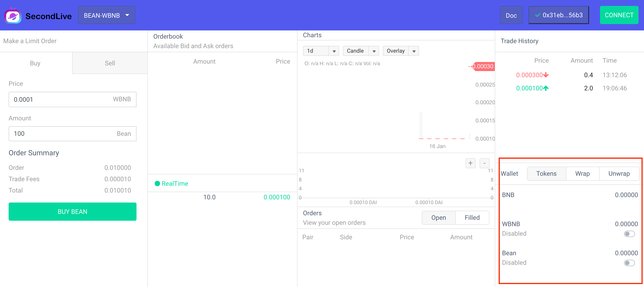Expand the 1d timeframe dropdown
Viewport: 644px width, 287px height.
click(x=334, y=51)
